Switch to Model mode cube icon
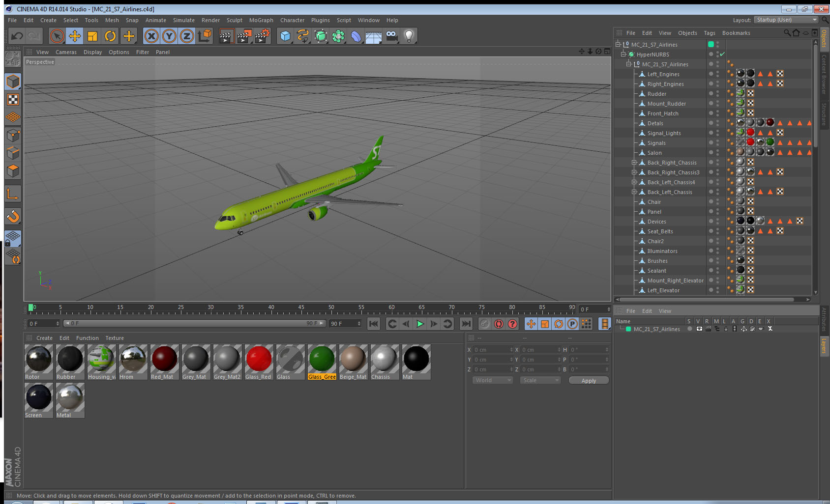The height and width of the screenshot is (504, 830). (x=13, y=82)
